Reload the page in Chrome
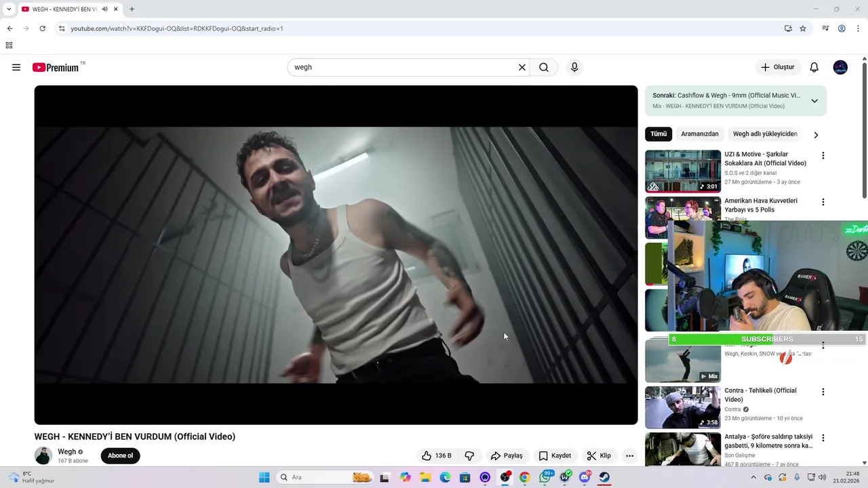 click(x=42, y=28)
